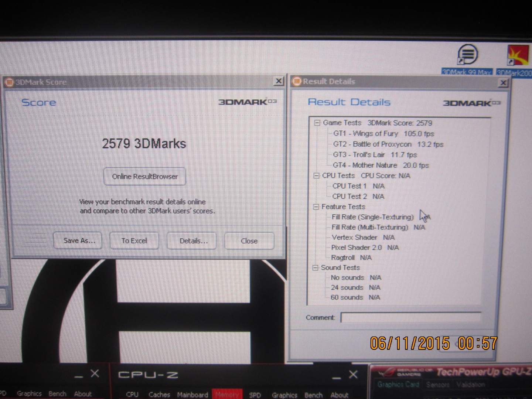Viewport: 532px width, 399px height.
Task: Select the Vertex Shader row
Action: [363, 237]
